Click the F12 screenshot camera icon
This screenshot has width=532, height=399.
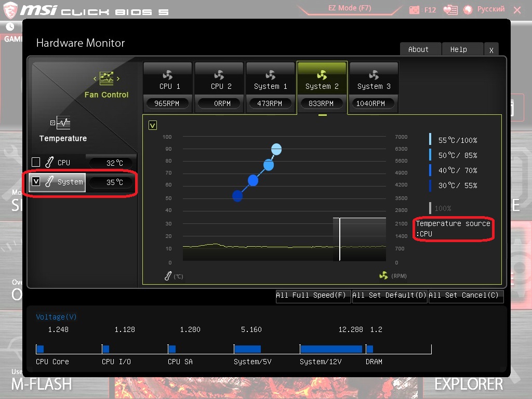(414, 10)
